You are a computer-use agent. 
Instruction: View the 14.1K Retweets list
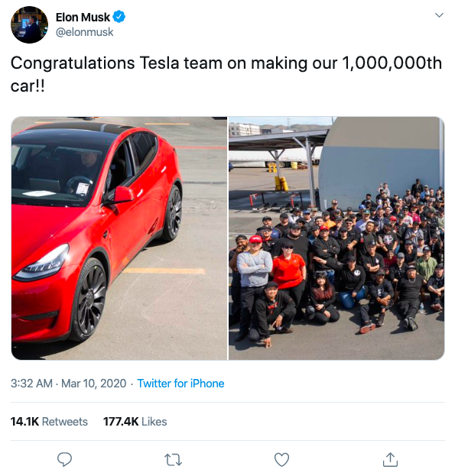(49, 422)
